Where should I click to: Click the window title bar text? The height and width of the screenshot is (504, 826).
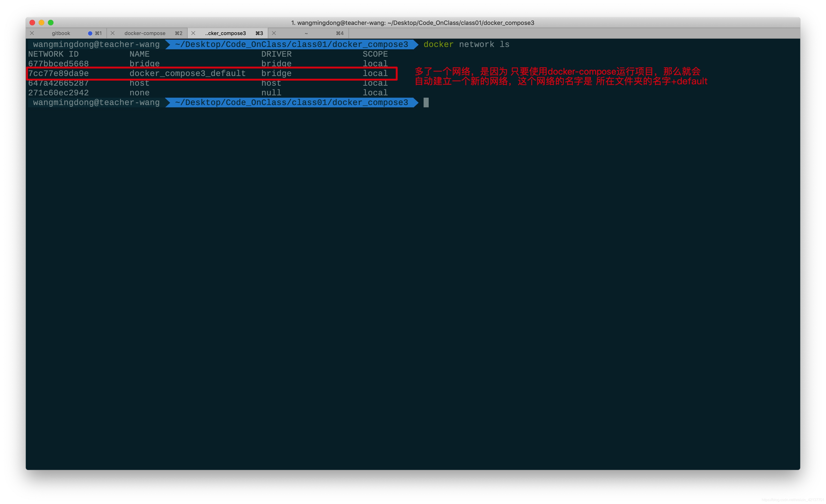(x=413, y=22)
